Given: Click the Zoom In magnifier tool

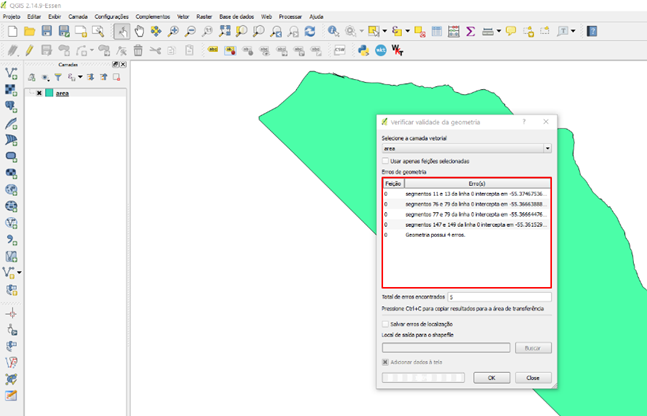Looking at the screenshot, I should point(173,31).
